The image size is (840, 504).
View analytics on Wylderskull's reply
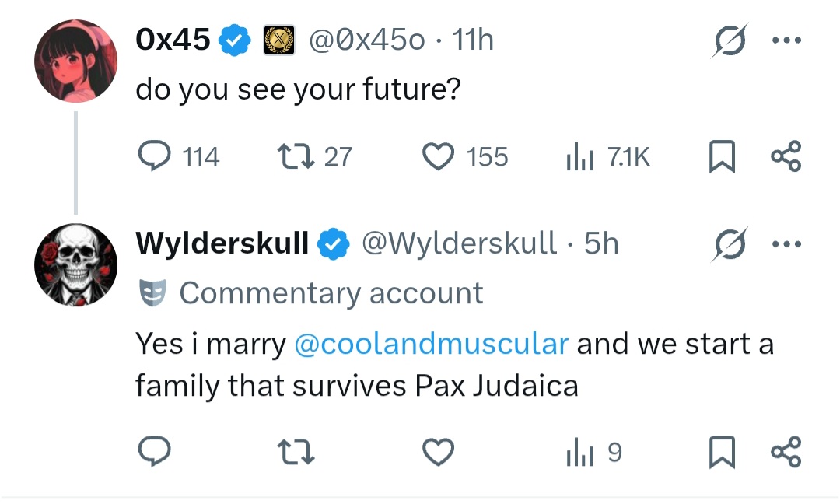pyautogui.click(x=580, y=452)
